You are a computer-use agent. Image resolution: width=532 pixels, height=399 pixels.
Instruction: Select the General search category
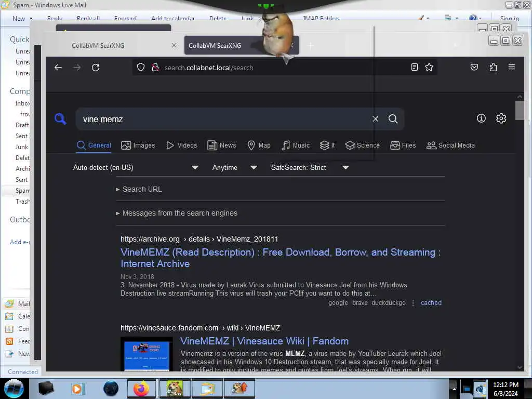pyautogui.click(x=94, y=145)
